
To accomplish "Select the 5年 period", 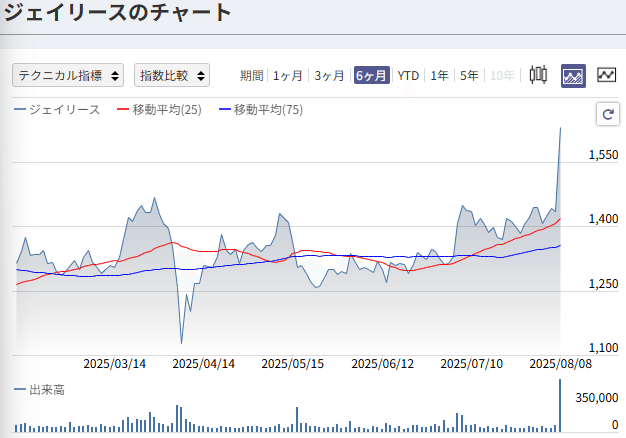I will (469, 75).
